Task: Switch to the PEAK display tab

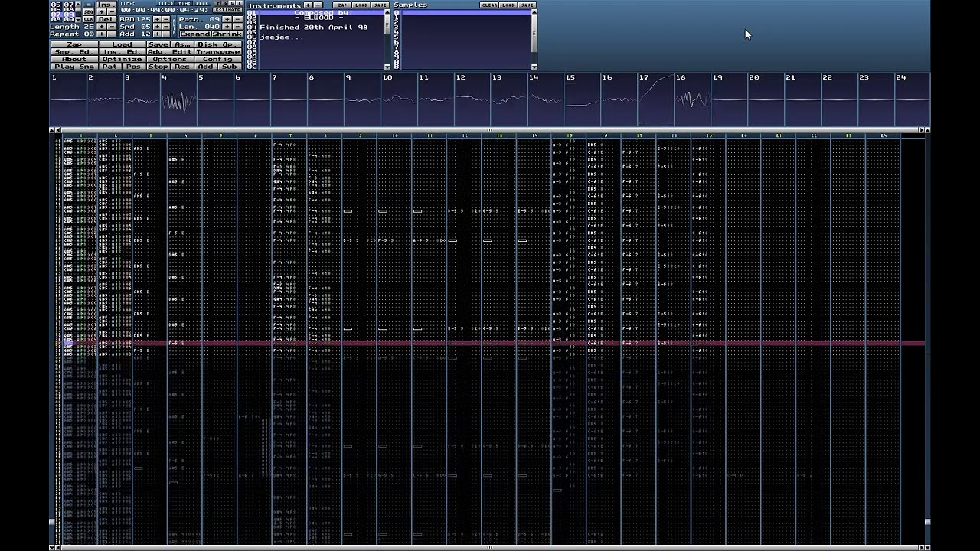Action: point(202,3)
